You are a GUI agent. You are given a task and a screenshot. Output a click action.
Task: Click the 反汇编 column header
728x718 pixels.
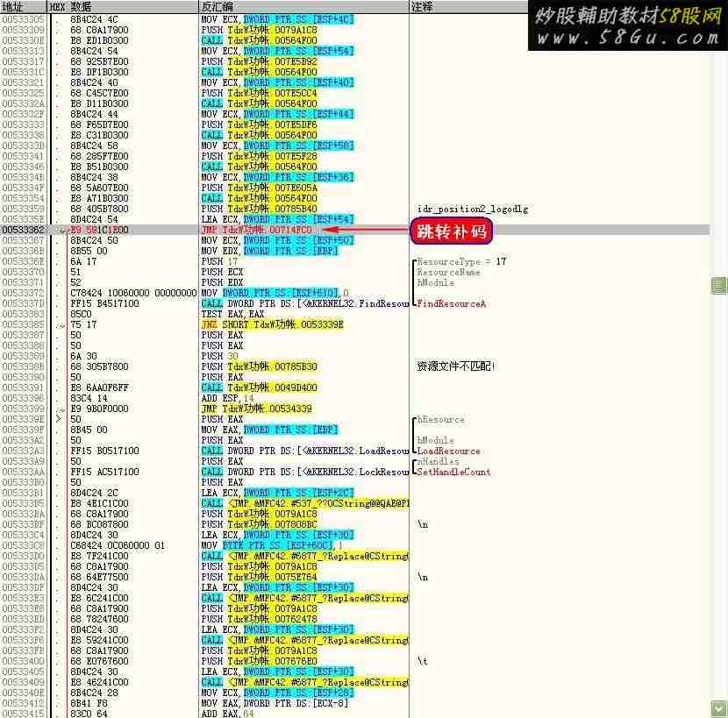tap(303, 7)
